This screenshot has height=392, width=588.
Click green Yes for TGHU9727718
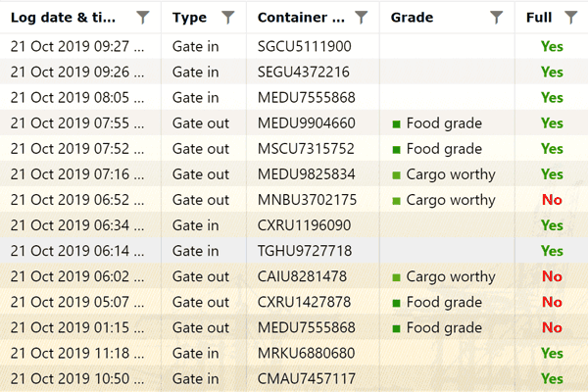click(x=552, y=251)
